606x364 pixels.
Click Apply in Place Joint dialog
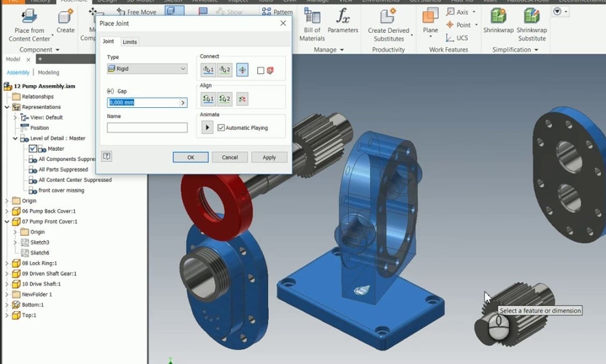coord(269,157)
